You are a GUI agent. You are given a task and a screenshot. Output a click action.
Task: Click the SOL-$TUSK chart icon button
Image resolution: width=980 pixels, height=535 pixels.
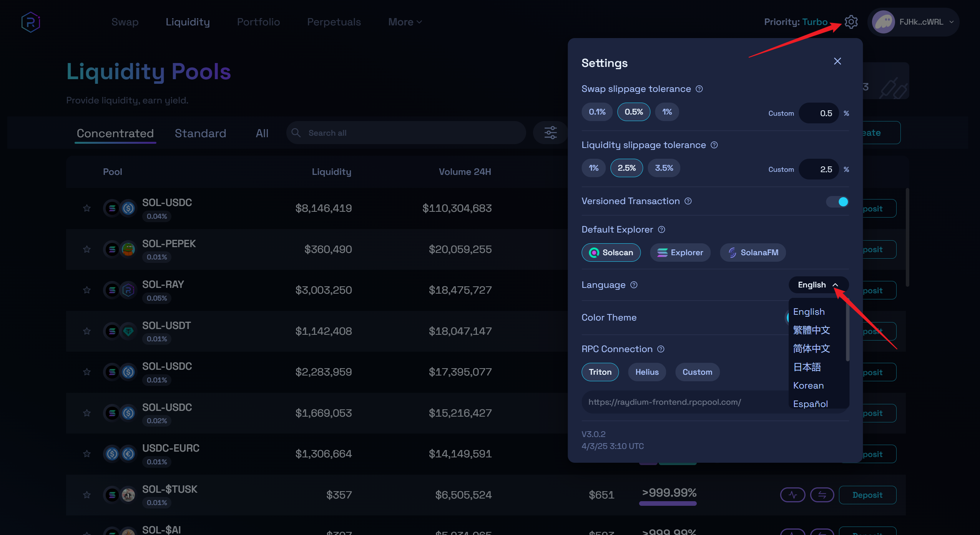click(x=792, y=495)
